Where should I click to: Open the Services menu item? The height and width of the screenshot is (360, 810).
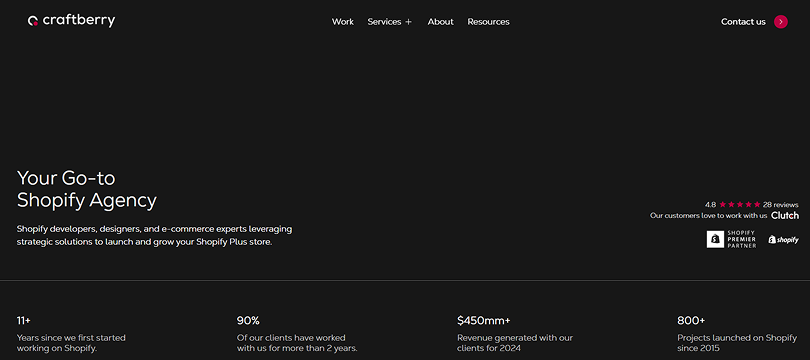384,22
